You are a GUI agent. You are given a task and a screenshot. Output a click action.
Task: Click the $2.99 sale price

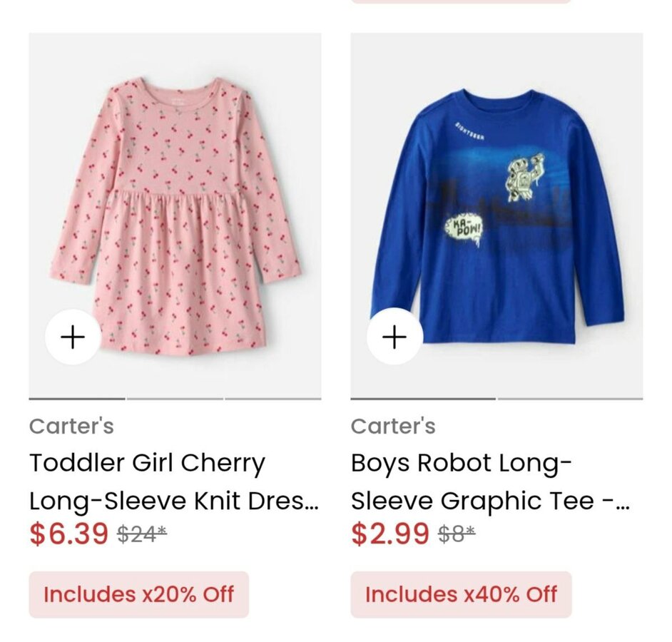pyautogui.click(x=390, y=534)
